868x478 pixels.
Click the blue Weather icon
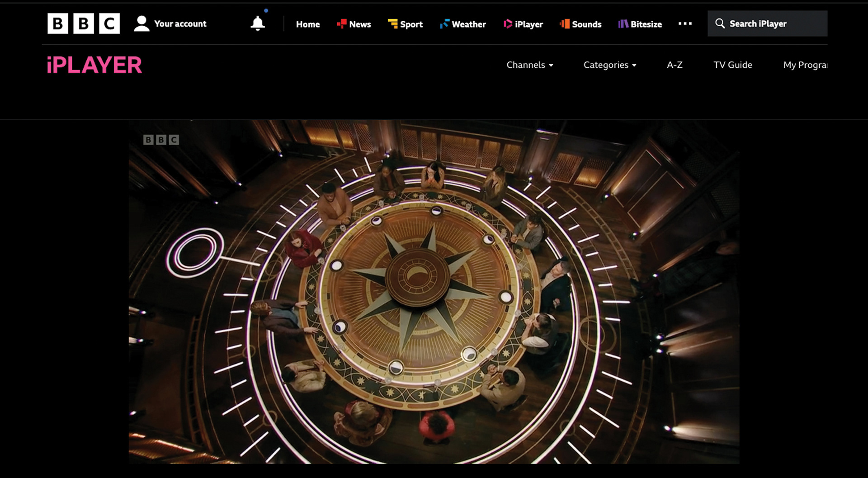[x=444, y=24]
